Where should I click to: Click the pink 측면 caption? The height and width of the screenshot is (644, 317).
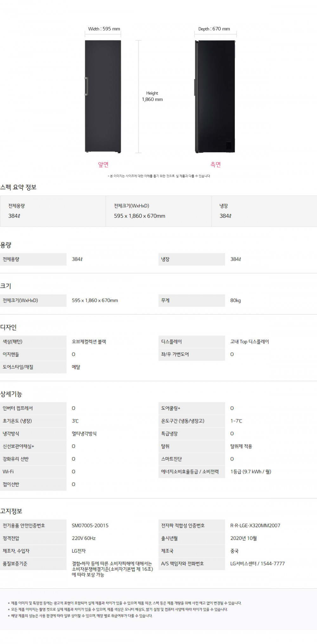pos(216,164)
